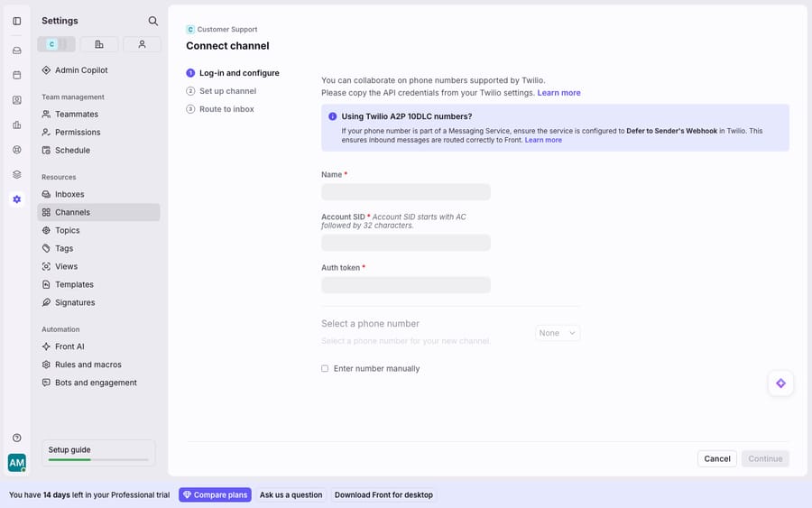This screenshot has height=508, width=812.
Task: Open the lifebuoy circle icon in the rail
Action: click(16, 150)
